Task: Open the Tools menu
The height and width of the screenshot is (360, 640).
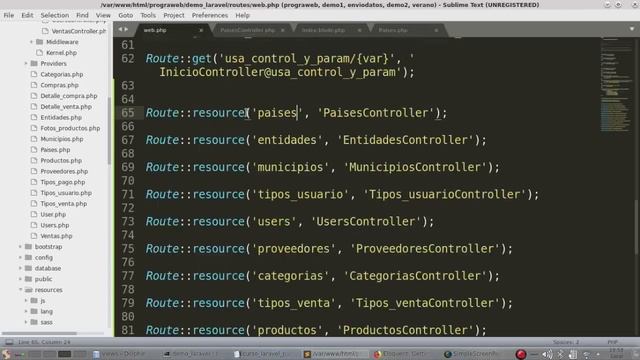Action: (148, 15)
